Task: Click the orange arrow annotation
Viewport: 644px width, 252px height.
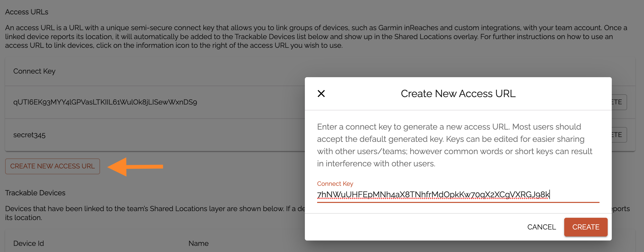Action: click(136, 167)
